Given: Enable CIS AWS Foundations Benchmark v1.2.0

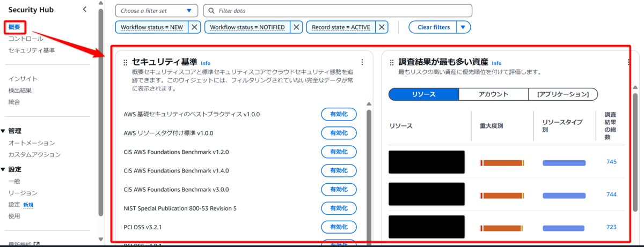Looking at the screenshot, I should 339,152.
